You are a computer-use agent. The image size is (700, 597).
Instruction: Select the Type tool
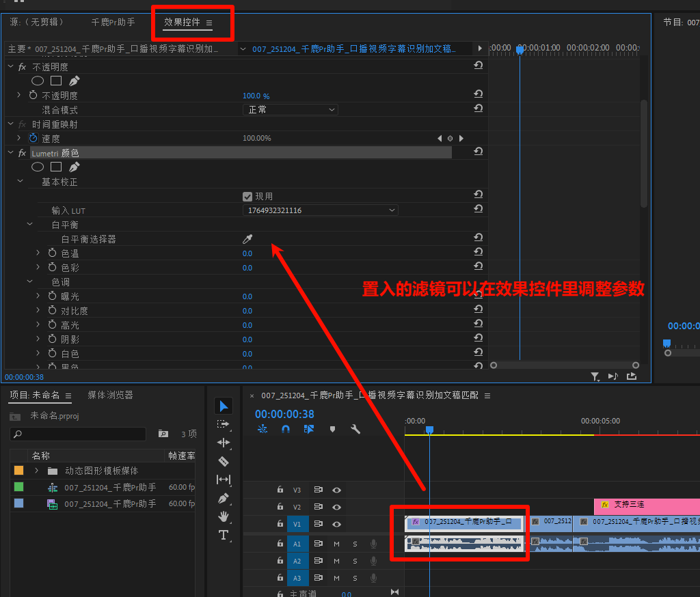(x=224, y=535)
